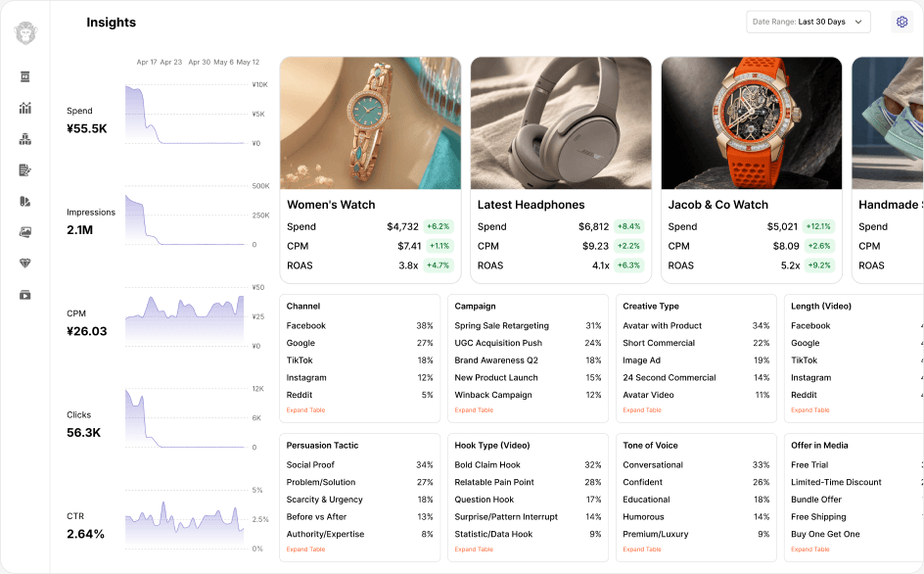924x574 pixels.
Task: Open the bar chart analytics sidebar icon
Action: coord(24,108)
